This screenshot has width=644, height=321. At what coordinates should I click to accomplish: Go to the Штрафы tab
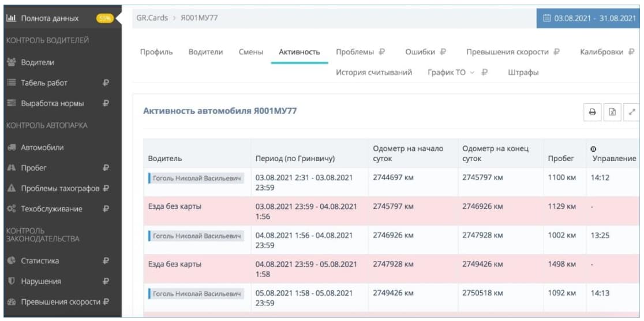pyautogui.click(x=523, y=73)
